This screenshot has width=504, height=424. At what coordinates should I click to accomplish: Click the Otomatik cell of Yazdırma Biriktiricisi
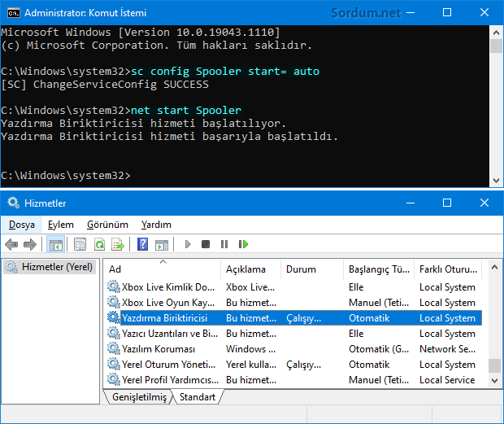pyautogui.click(x=369, y=318)
